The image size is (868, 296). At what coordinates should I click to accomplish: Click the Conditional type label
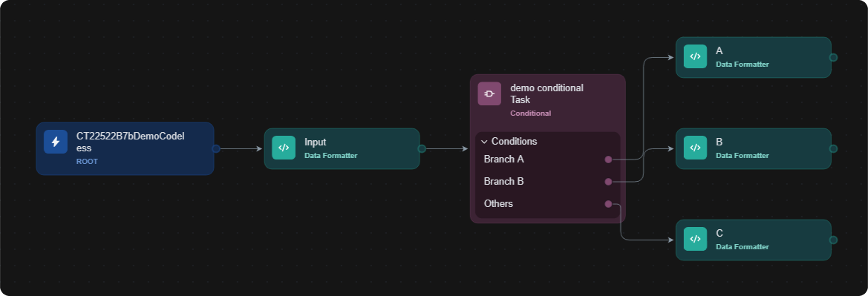click(x=530, y=114)
